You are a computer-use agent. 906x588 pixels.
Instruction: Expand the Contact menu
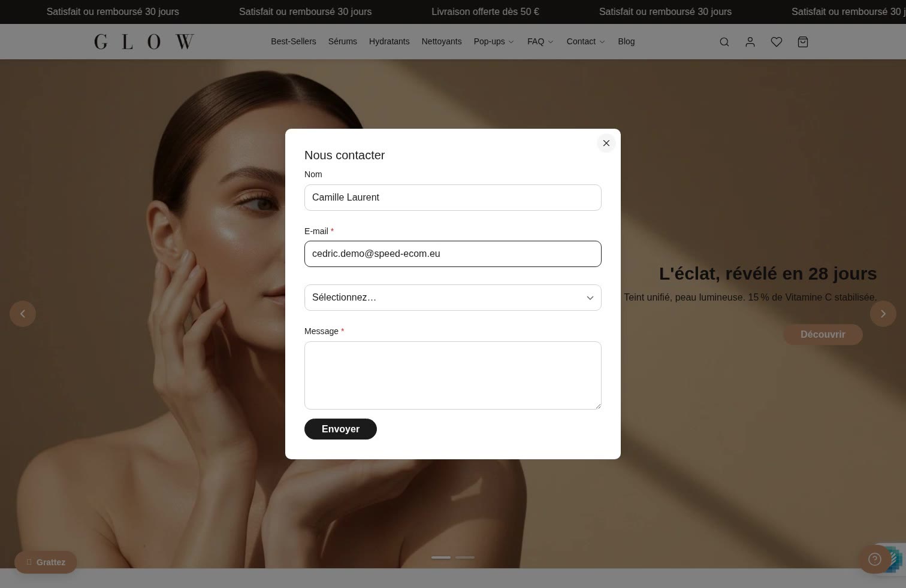[586, 41]
